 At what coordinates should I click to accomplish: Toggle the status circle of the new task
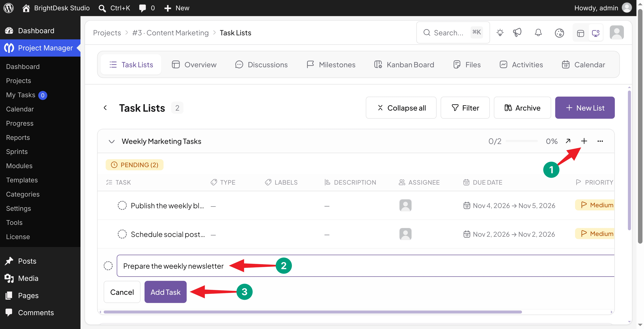pyautogui.click(x=108, y=266)
